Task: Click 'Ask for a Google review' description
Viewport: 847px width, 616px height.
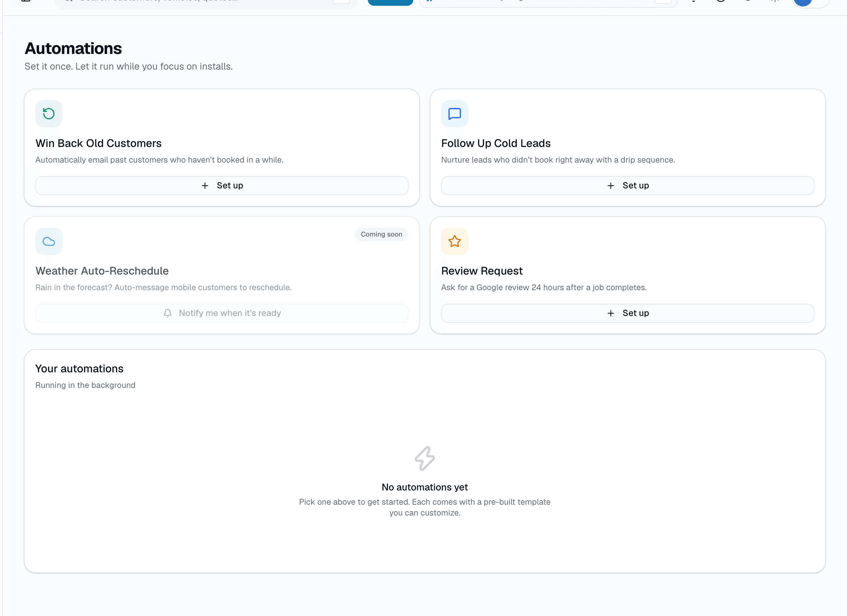Action: 544,288
